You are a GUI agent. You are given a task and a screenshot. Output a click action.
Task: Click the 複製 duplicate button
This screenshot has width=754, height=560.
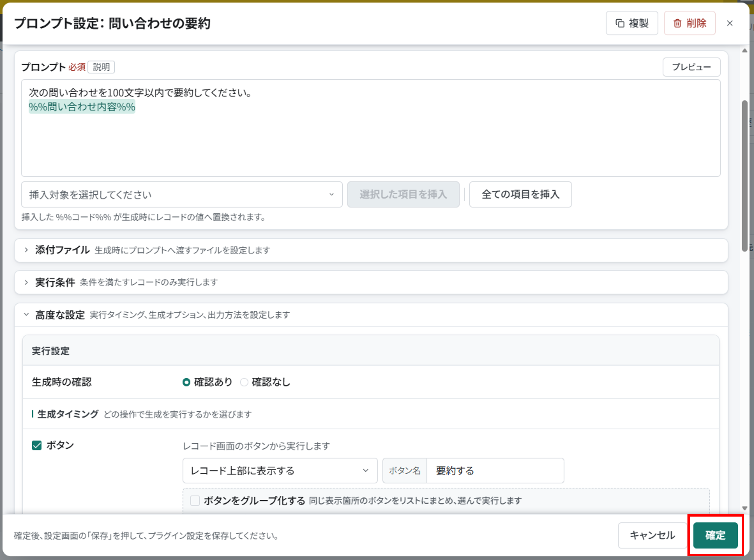click(632, 23)
